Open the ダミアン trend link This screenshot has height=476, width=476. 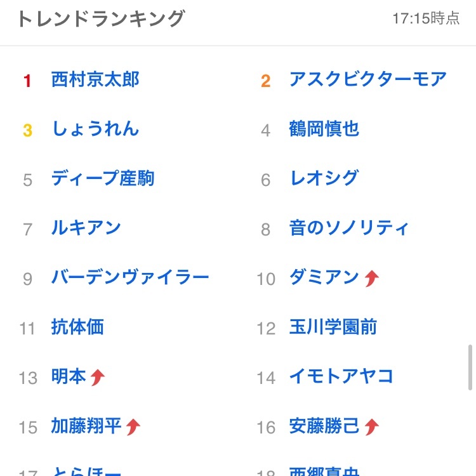point(324,277)
